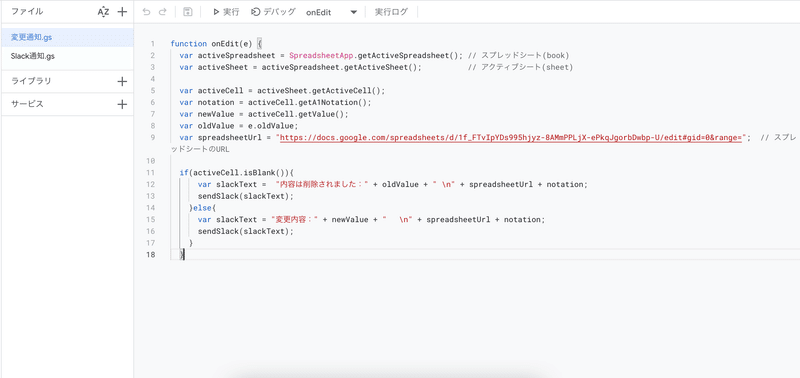Add a library with plus icon
Screen dimensions: 800x378
[x=122, y=81]
